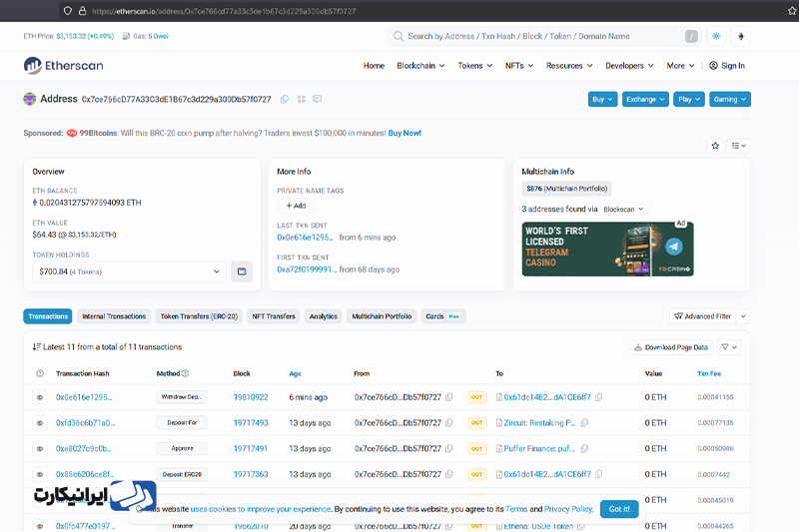Select the Transactions tab
Screen dimensions: 799x532
tap(48, 316)
